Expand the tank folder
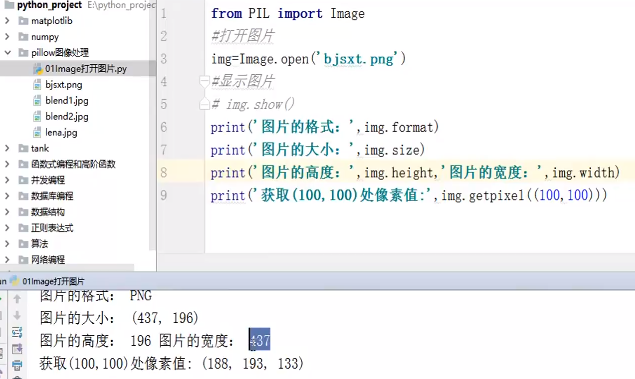Viewport: 635px width, 379px height. [x=7, y=148]
